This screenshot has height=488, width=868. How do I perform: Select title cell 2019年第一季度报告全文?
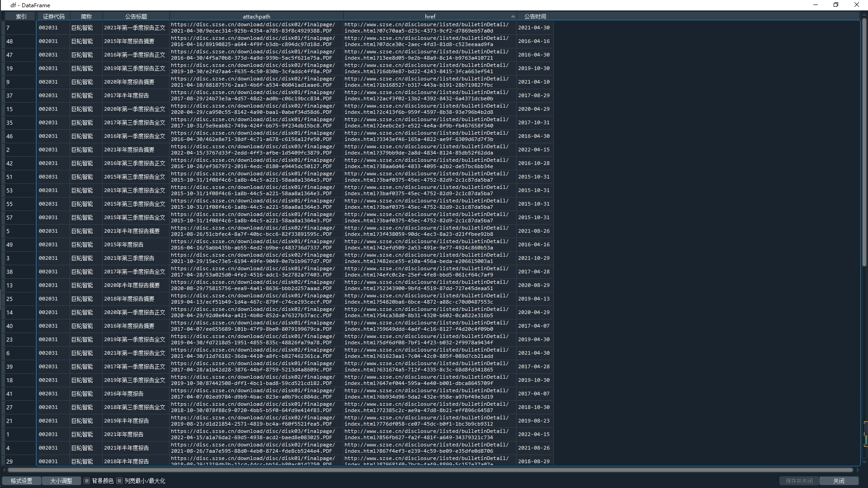coord(136,339)
